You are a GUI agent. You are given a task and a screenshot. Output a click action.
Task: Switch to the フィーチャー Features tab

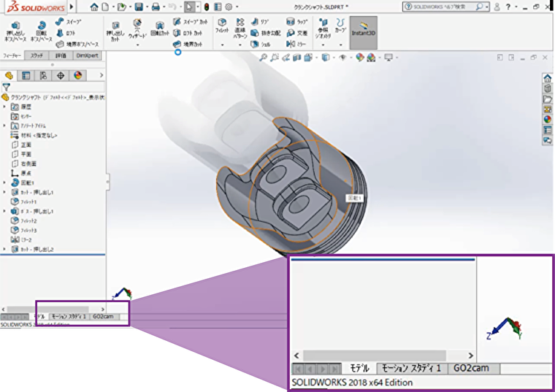point(12,55)
